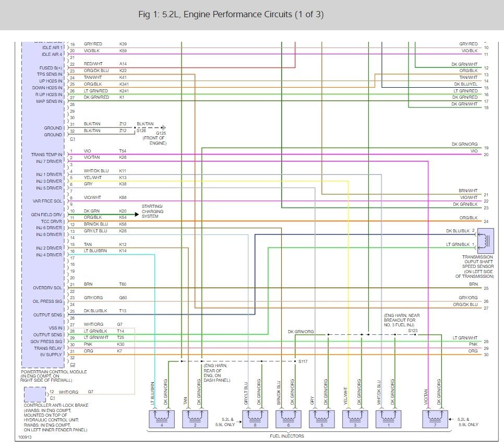Click circuit code 'T60'
The width and height of the screenshot is (504, 447).
point(123,284)
